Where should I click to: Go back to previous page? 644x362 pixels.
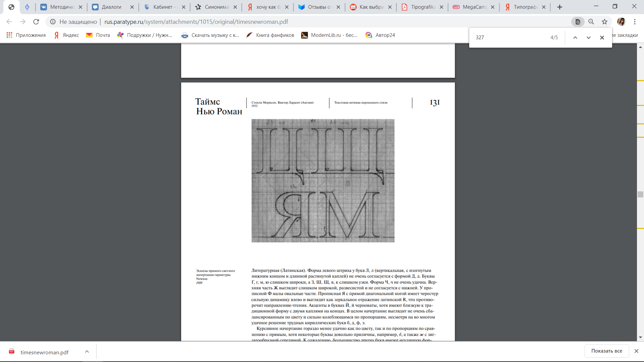[9, 22]
